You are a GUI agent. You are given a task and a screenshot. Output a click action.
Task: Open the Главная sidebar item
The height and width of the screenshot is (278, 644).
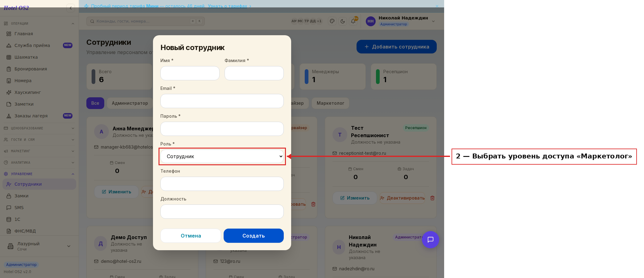click(39, 34)
